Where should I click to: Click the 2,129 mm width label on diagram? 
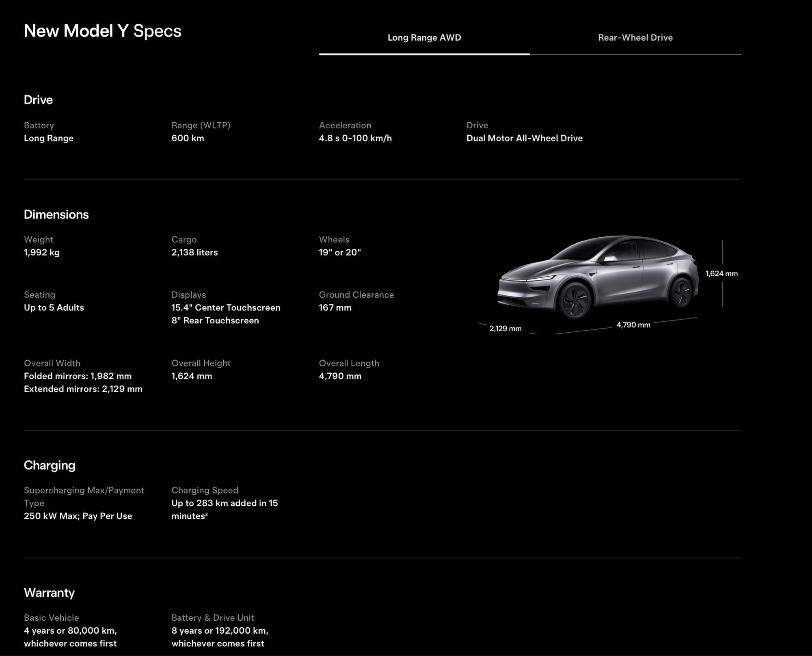tap(505, 329)
